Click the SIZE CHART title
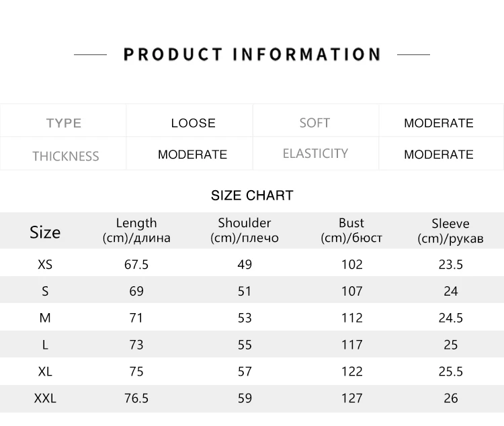 (x=252, y=196)
